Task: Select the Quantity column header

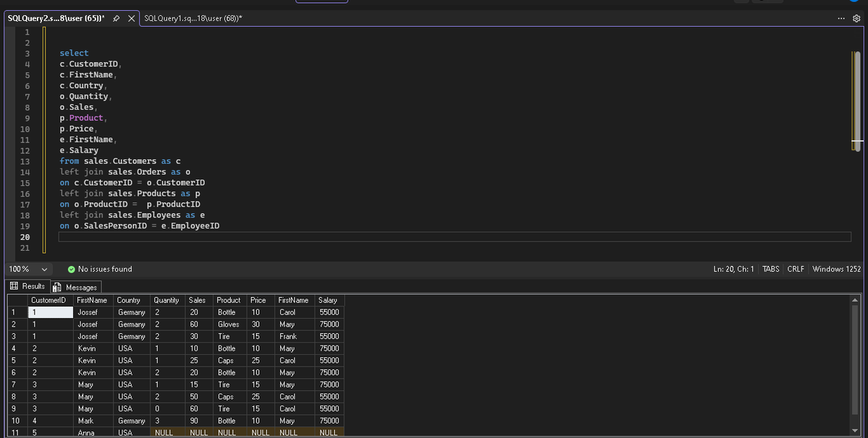Action: click(166, 300)
